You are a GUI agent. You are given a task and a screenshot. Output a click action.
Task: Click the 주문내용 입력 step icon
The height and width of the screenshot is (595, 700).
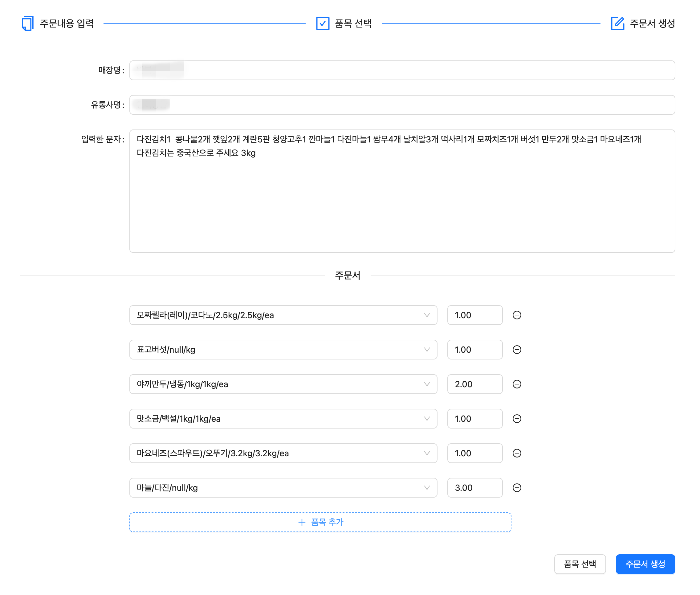(28, 23)
